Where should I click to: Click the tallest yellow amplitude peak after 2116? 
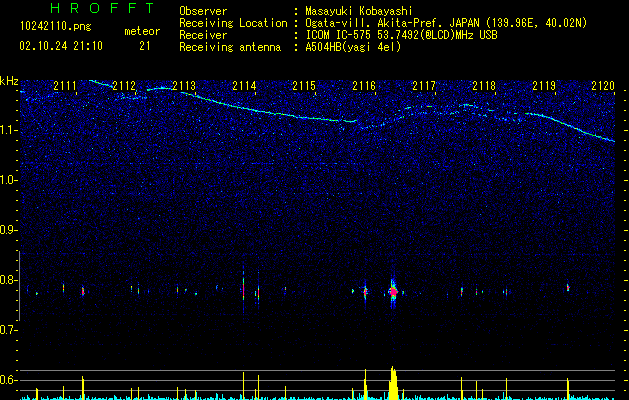coord(393,383)
